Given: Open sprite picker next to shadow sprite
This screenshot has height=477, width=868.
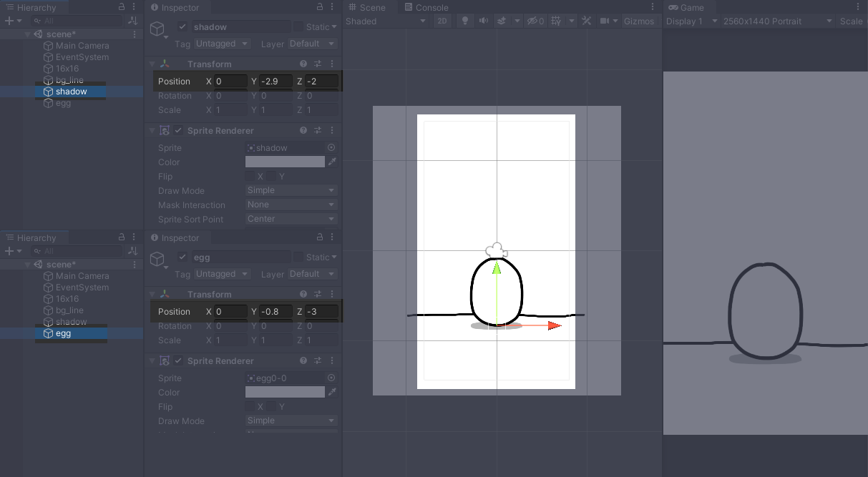Looking at the screenshot, I should click(x=331, y=147).
